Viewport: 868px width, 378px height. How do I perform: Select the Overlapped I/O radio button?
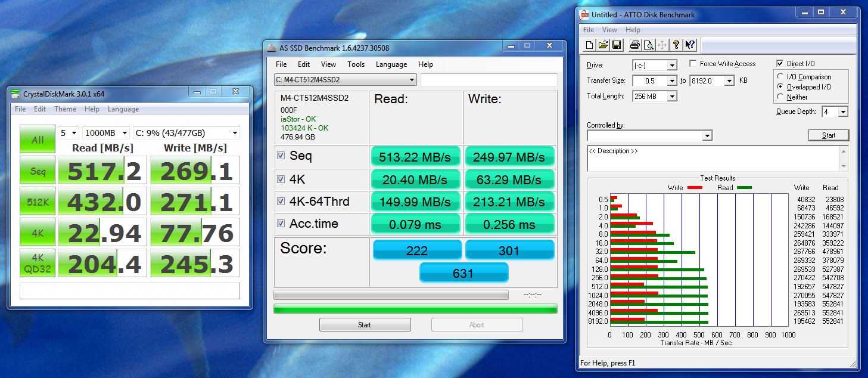pyautogui.click(x=780, y=87)
